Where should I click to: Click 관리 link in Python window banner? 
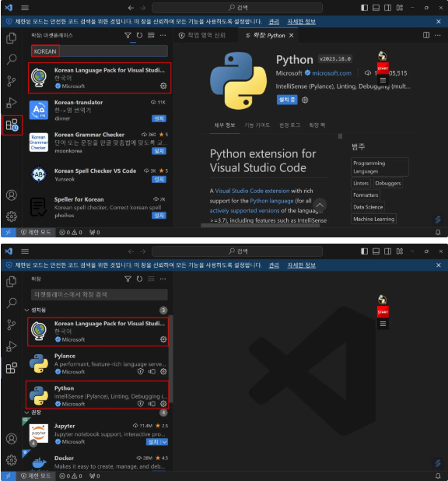point(274,22)
